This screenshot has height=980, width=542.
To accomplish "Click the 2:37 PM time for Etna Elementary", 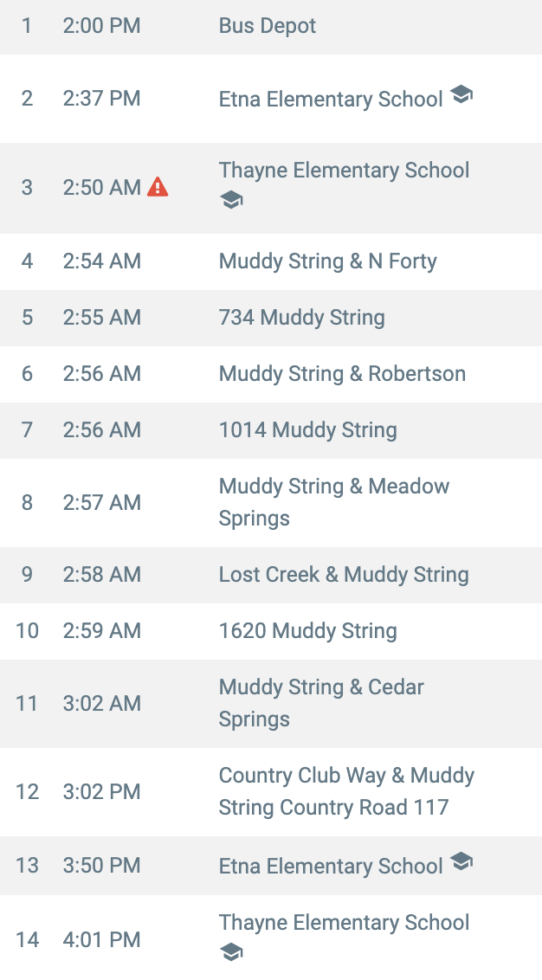I will [x=102, y=99].
